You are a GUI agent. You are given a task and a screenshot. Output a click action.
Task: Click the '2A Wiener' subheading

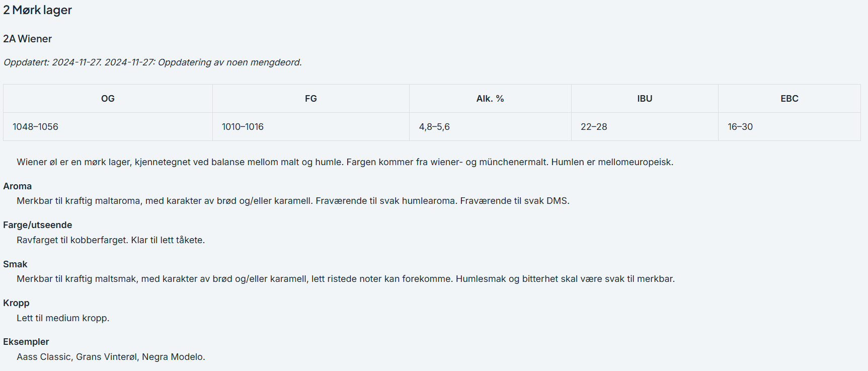(x=27, y=39)
